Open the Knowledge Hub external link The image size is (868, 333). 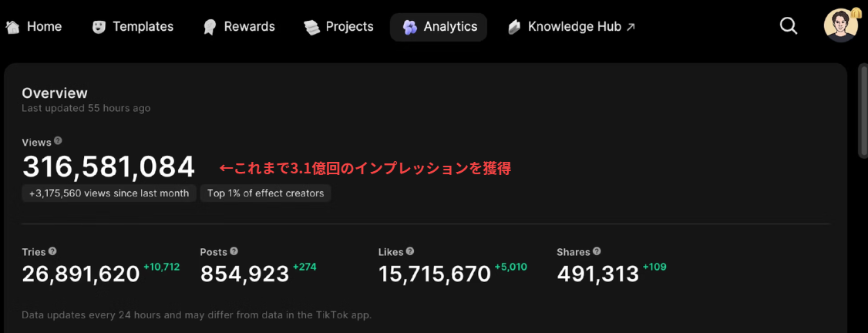[571, 26]
